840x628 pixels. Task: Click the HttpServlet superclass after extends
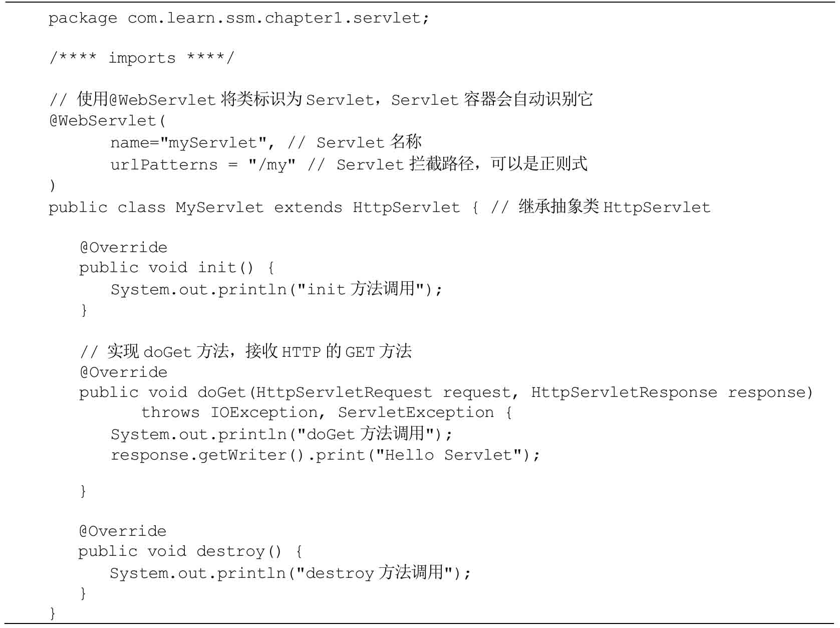point(406,207)
